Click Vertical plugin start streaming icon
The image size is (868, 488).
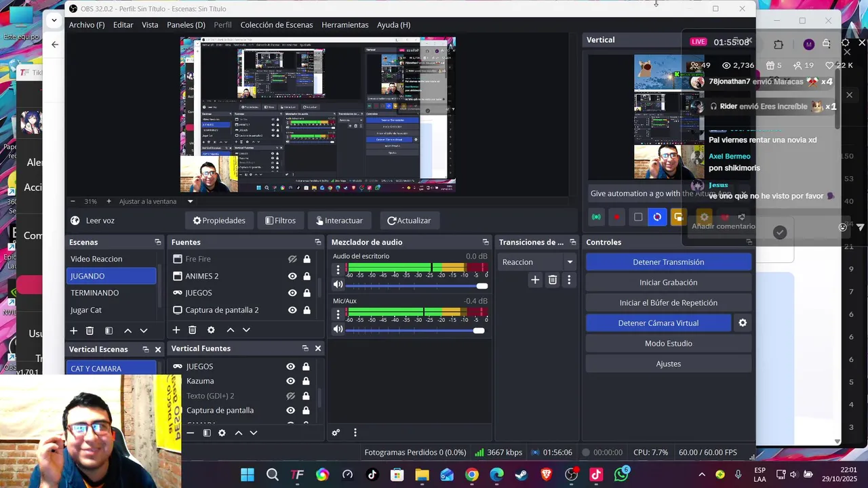597,218
